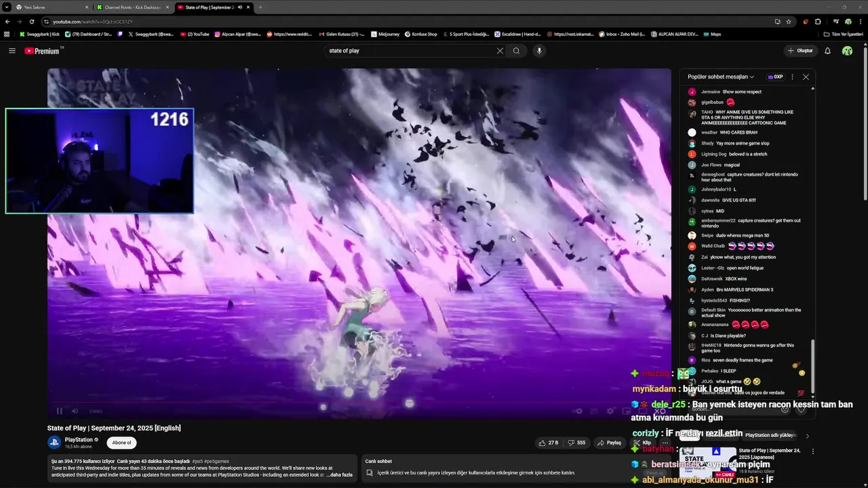Bookmark this page with star
Image resolution: width=868 pixels, height=488 pixels.
click(789, 22)
